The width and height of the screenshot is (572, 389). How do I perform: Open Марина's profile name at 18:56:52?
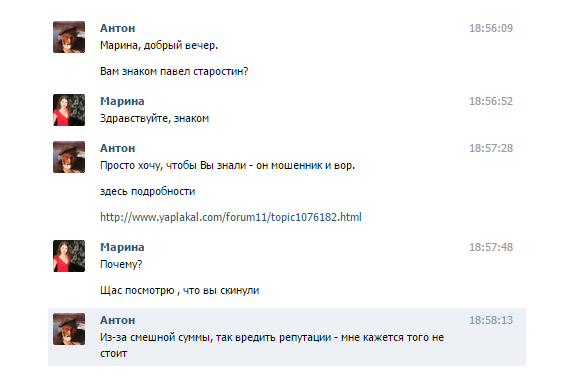tap(122, 101)
